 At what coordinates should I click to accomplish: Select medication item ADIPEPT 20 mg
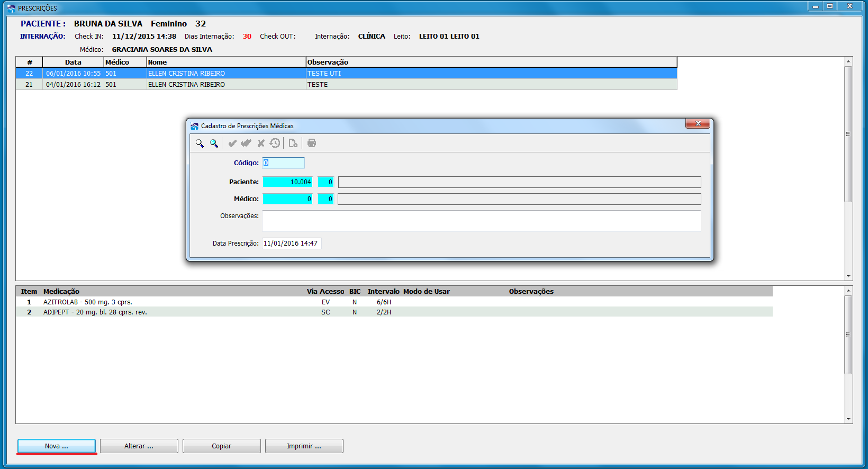pos(394,312)
